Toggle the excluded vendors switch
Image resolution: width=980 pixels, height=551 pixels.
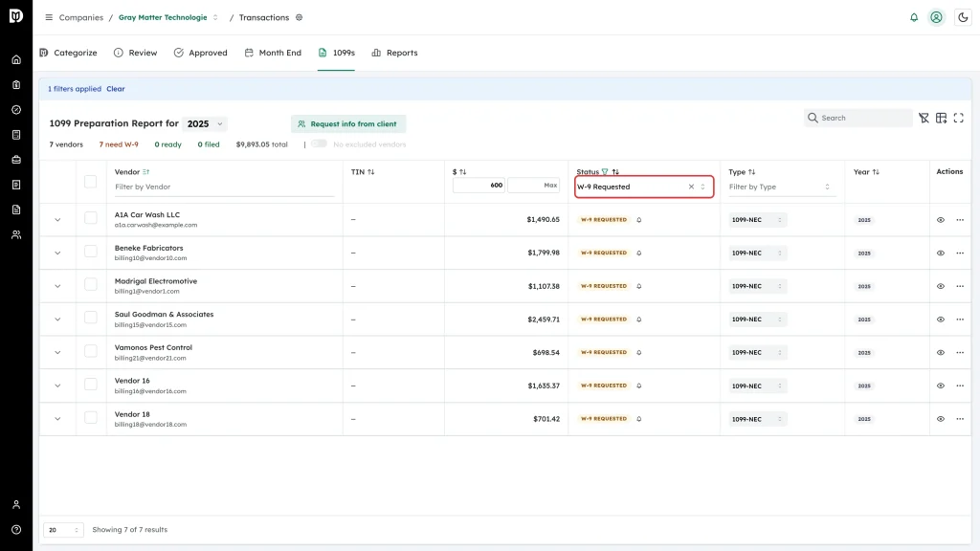[320, 143]
